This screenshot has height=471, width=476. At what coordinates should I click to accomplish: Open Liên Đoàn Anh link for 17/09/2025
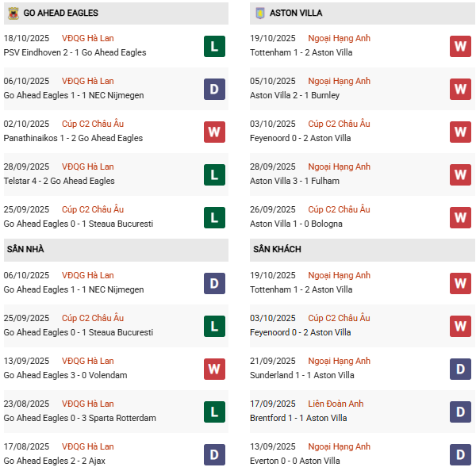(339, 404)
